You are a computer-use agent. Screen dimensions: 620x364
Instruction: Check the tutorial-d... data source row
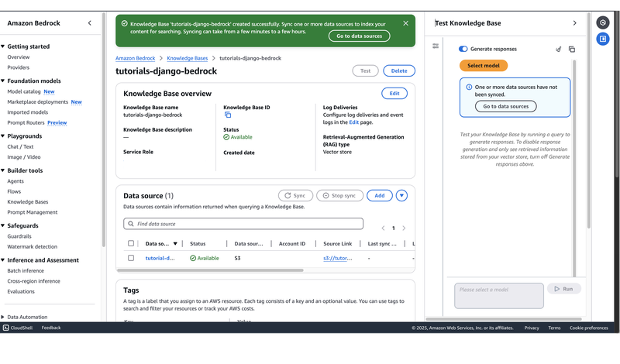[131, 258]
